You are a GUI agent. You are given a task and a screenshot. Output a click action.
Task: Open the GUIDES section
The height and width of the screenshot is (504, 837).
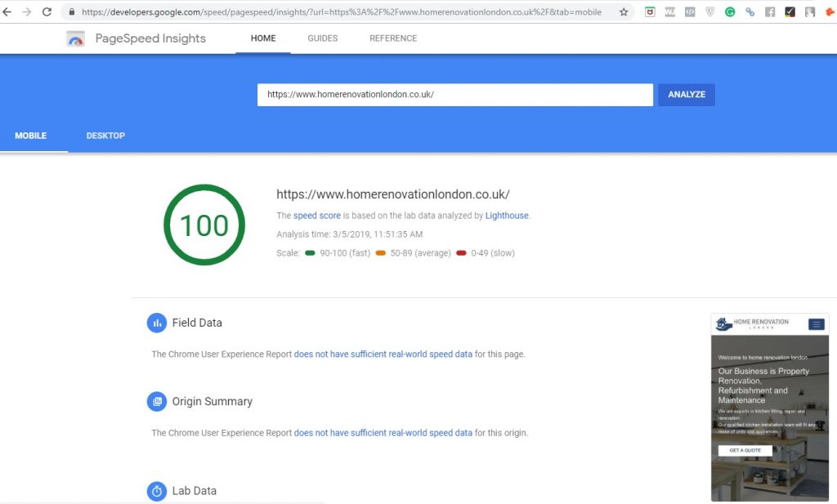322,38
